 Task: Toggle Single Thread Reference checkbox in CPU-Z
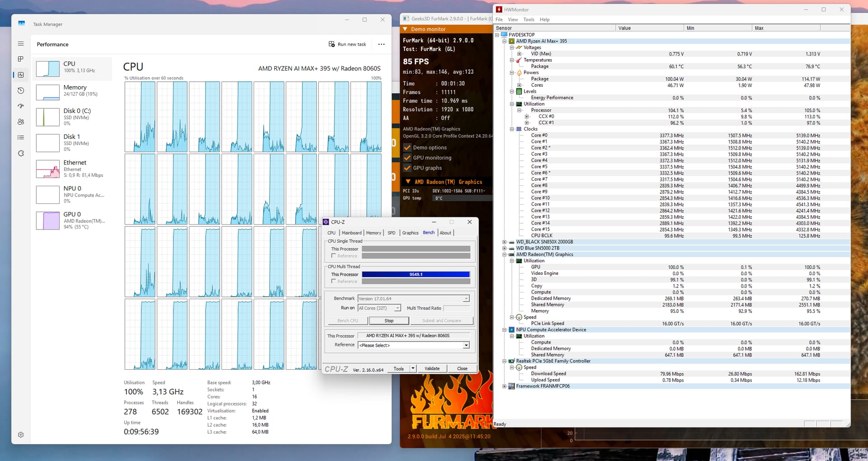coord(334,256)
